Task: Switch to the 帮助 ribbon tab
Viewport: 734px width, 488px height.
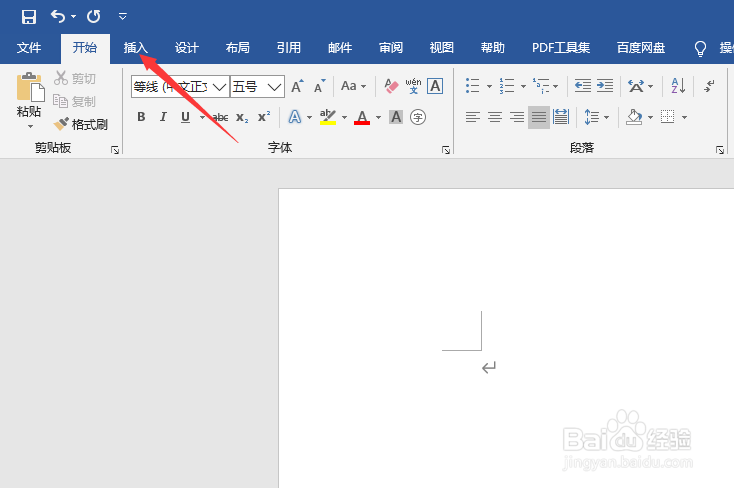Action: coord(493,48)
